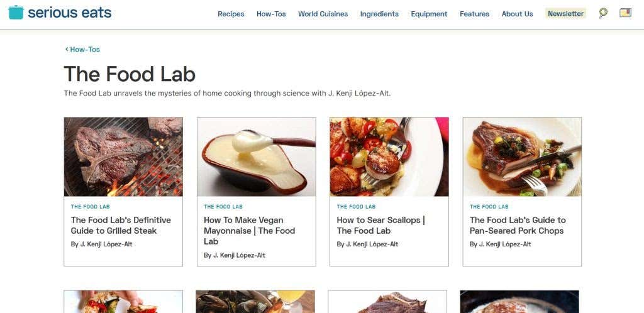Click the recipe box icon in header
This screenshot has height=313, width=644.
click(x=625, y=13)
